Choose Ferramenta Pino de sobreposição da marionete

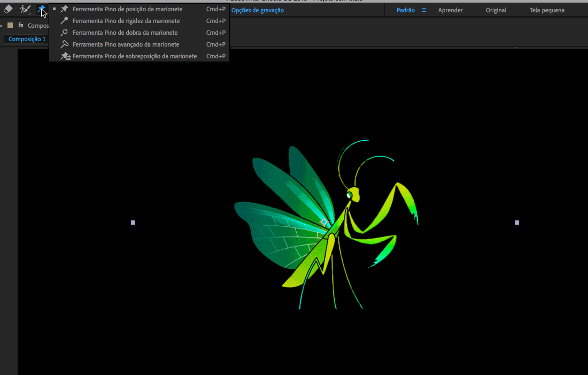(139, 56)
